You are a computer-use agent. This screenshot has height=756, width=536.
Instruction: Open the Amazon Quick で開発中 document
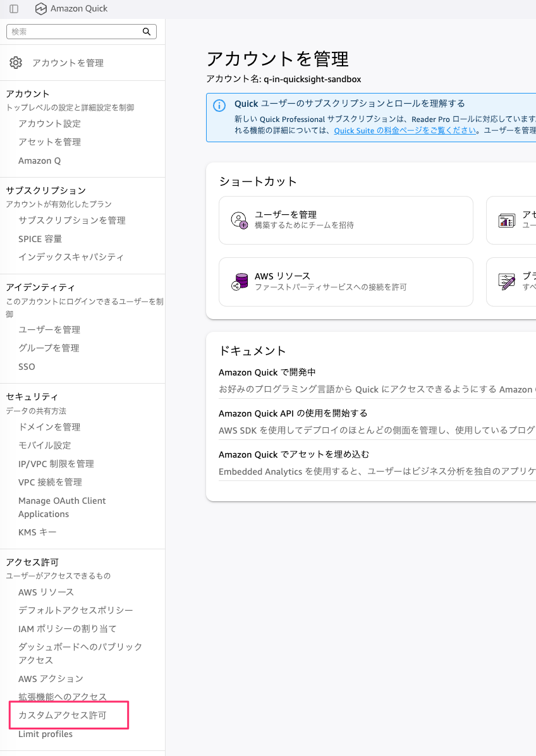coord(267,372)
